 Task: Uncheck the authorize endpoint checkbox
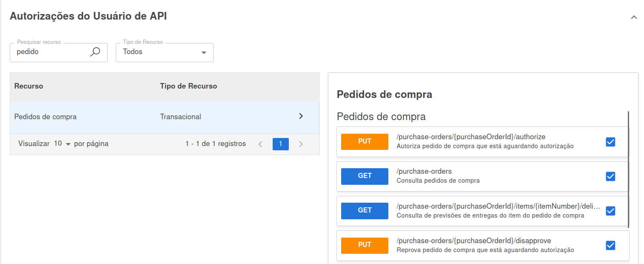click(x=610, y=142)
